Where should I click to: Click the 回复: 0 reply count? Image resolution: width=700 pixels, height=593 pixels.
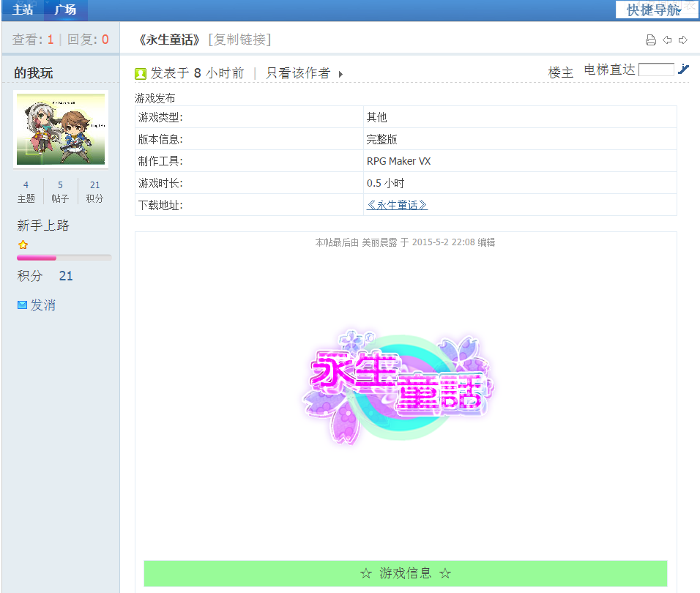(88, 40)
